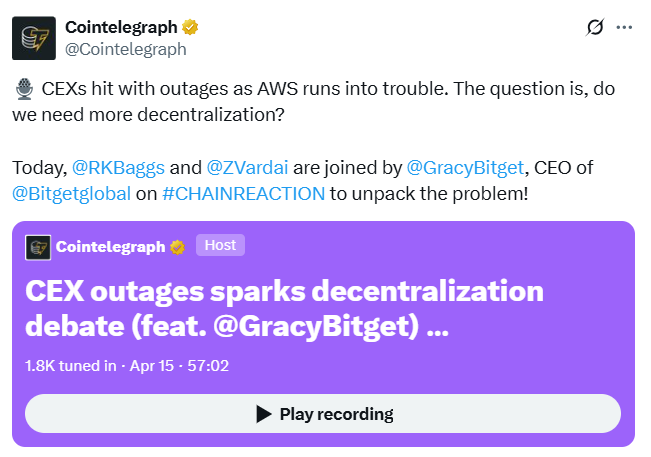Click the #CHAINREACTION hashtag
651x457 pixels.
click(243, 193)
